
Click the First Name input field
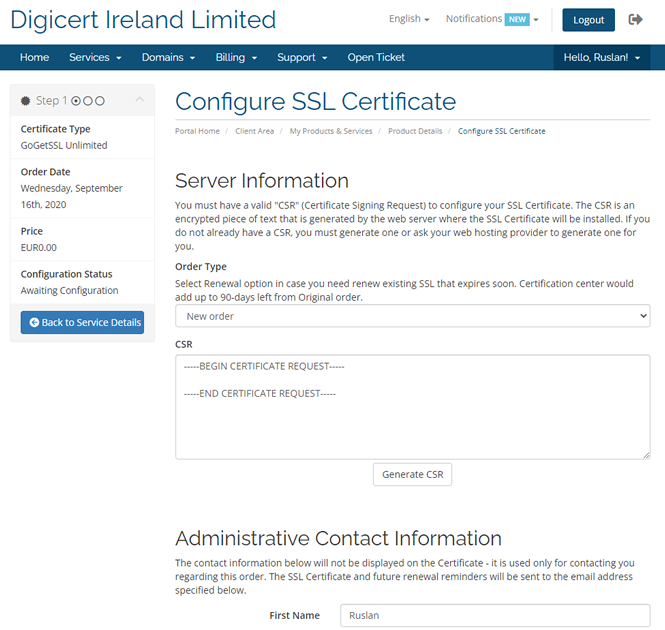point(495,615)
